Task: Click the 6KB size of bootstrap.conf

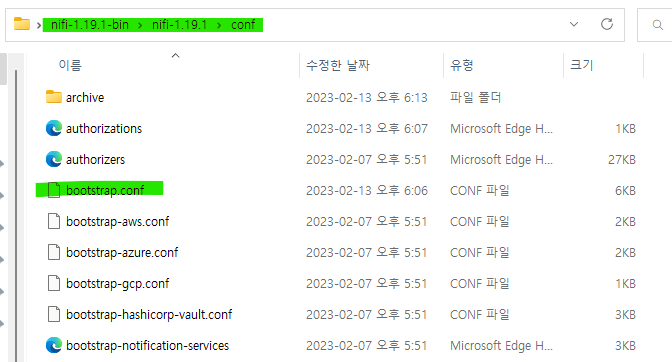Action: tap(625, 190)
